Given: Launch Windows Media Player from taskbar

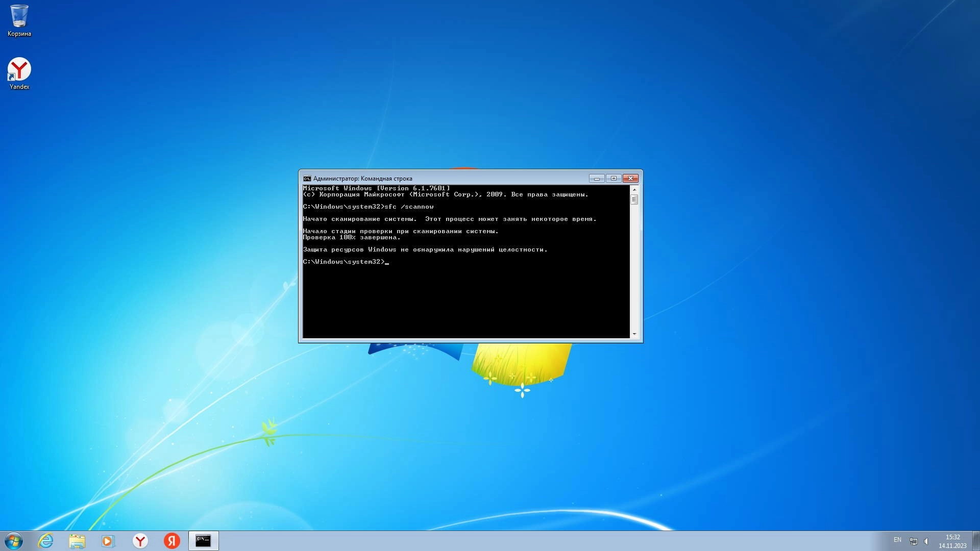Looking at the screenshot, I should [x=108, y=541].
